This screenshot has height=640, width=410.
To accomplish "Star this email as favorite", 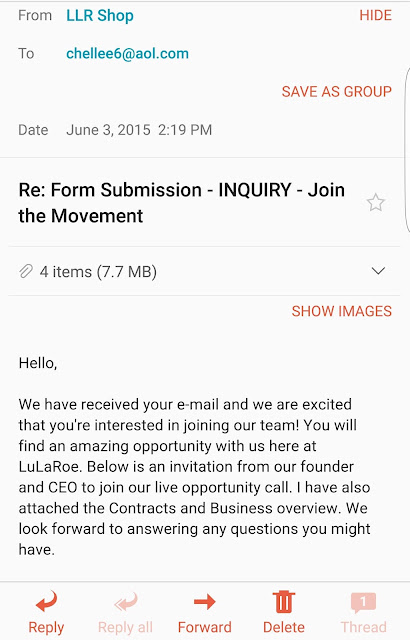I will click(x=375, y=203).
